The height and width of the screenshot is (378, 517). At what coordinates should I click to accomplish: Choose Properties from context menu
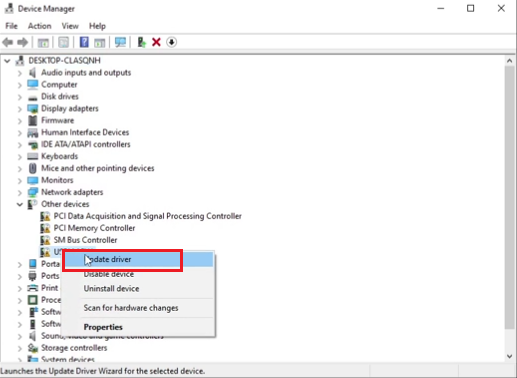tap(139, 327)
